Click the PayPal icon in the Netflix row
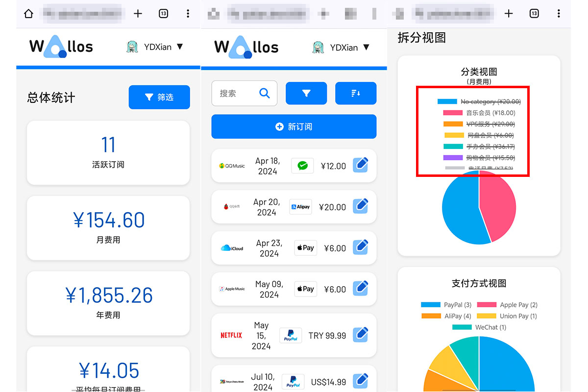 pos(291,336)
